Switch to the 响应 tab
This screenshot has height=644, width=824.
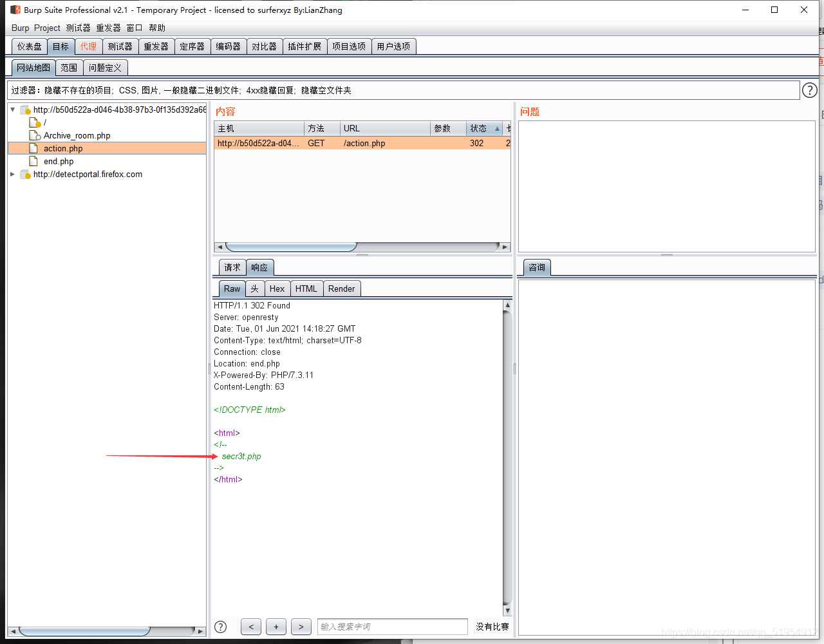pos(259,267)
